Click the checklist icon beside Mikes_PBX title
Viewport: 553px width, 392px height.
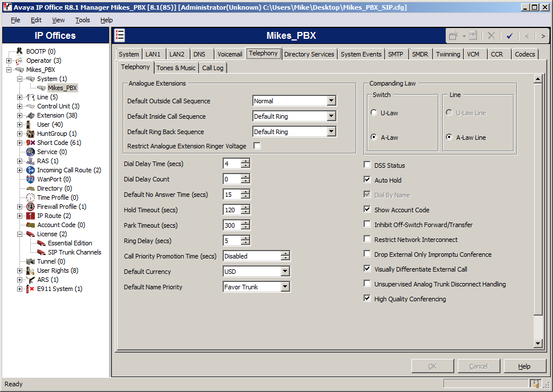[x=119, y=35]
